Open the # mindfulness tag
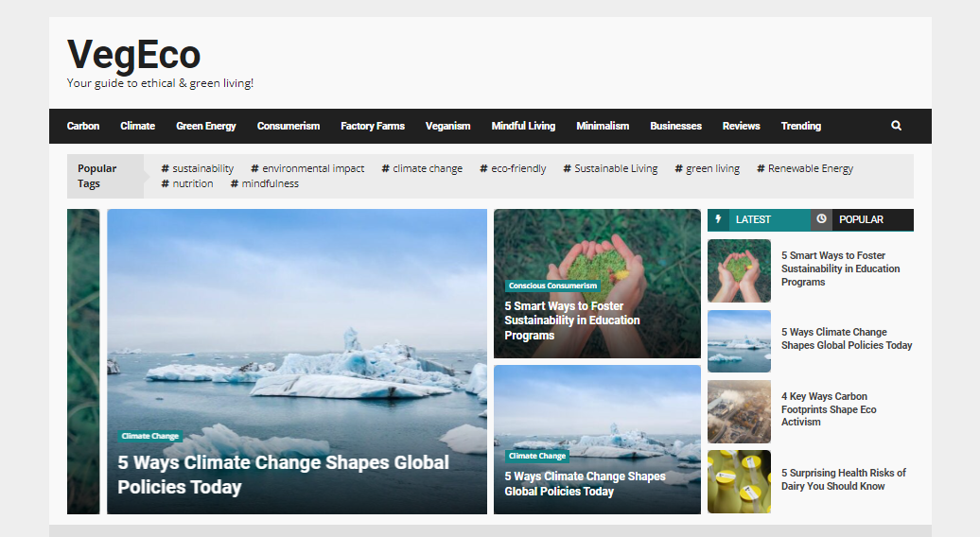The height and width of the screenshot is (537, 980). click(264, 183)
